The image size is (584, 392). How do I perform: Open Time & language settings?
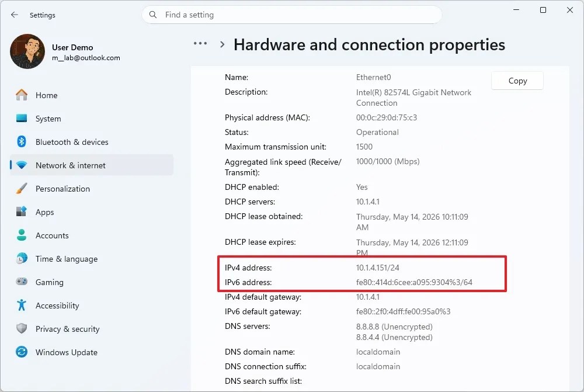[92, 259]
